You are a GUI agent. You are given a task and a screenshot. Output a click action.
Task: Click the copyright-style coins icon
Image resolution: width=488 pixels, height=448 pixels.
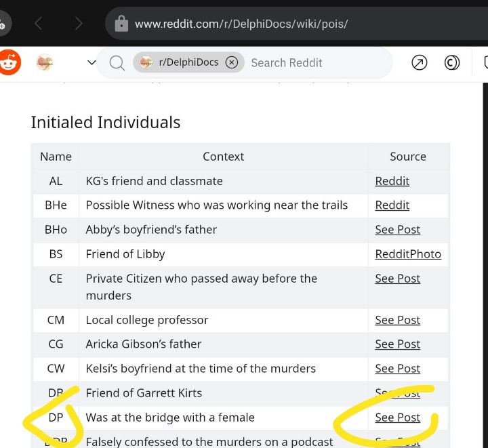click(451, 62)
